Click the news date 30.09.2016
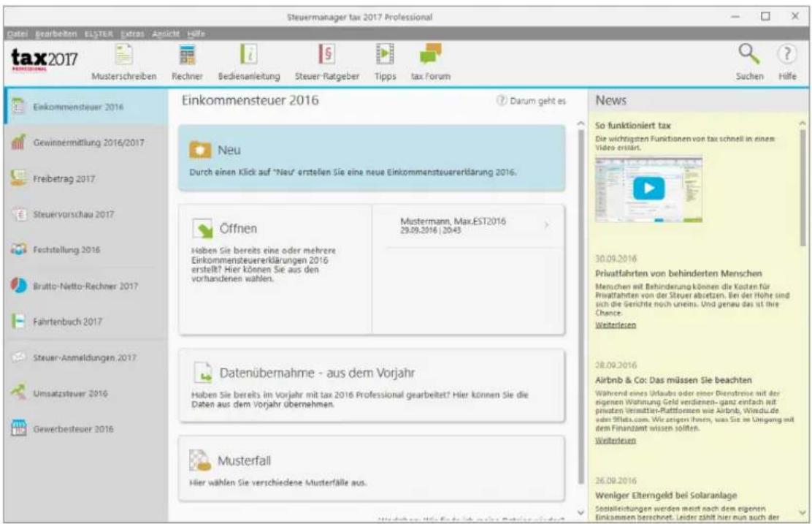Screen dimensions: 812x524 tap(616, 259)
